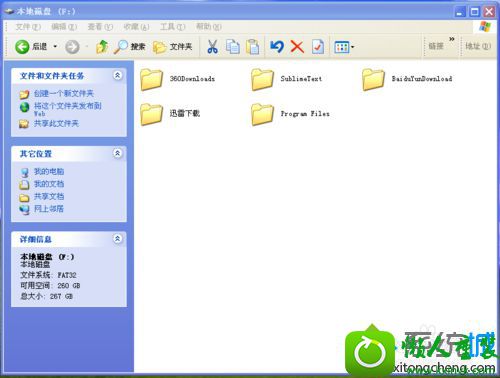This screenshot has width=500, height=378.
Task: Open 我的文档 link
Action: 49,184
